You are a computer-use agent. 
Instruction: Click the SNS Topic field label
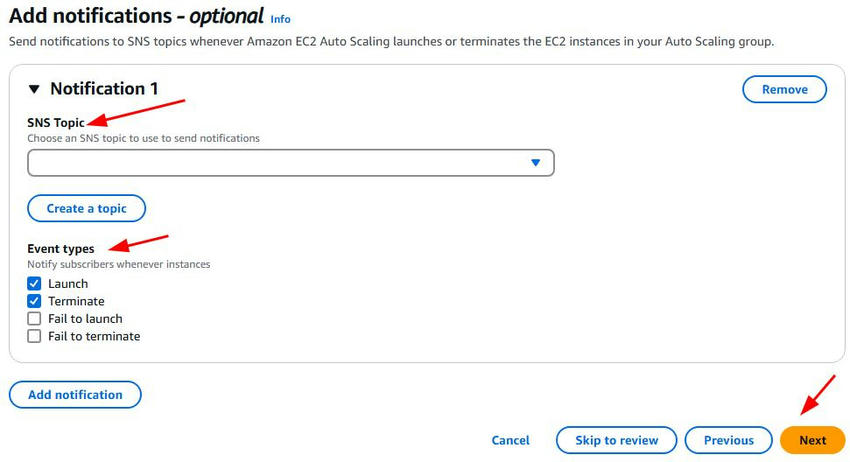click(x=55, y=122)
